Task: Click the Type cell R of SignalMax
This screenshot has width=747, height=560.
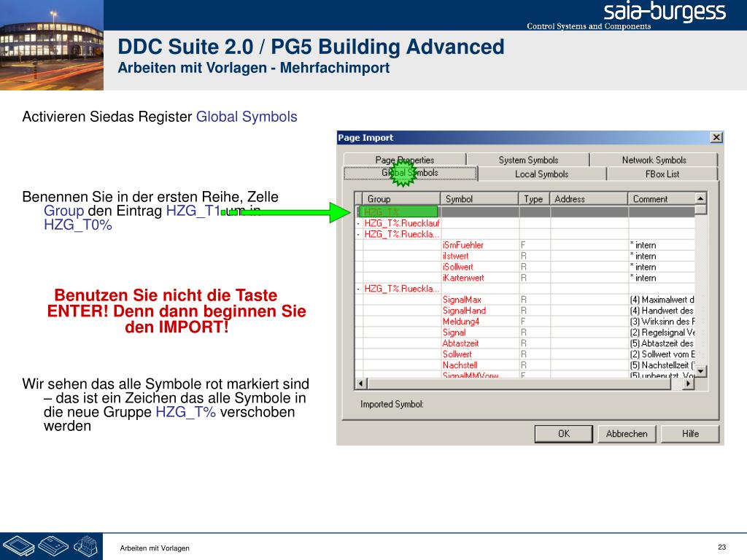Action: click(x=535, y=300)
